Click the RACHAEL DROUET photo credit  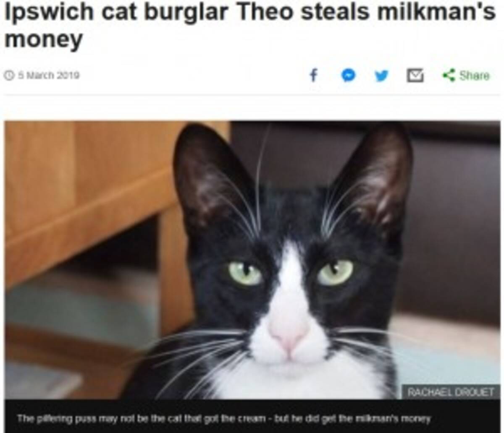(451, 392)
